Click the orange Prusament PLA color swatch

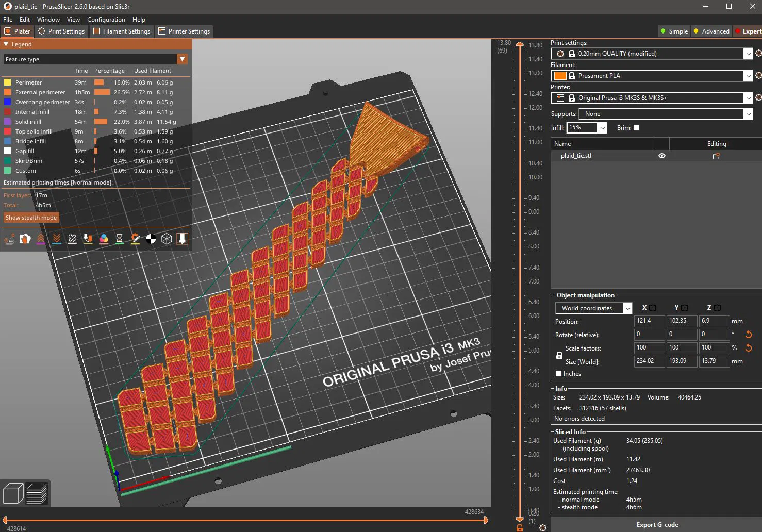[560, 76]
